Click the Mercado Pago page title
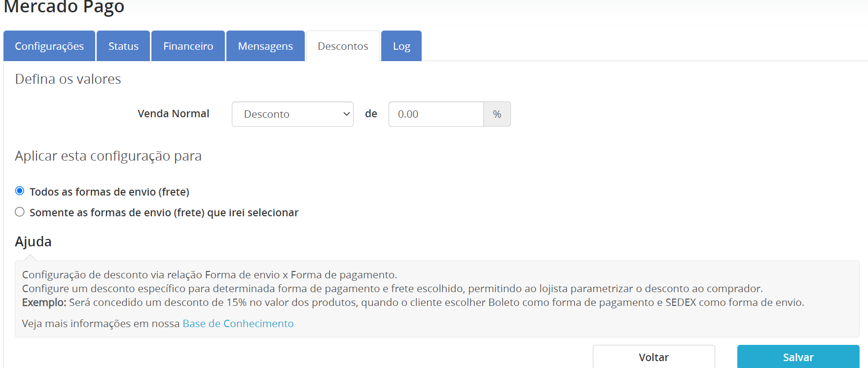The height and width of the screenshot is (368, 868). point(64,7)
